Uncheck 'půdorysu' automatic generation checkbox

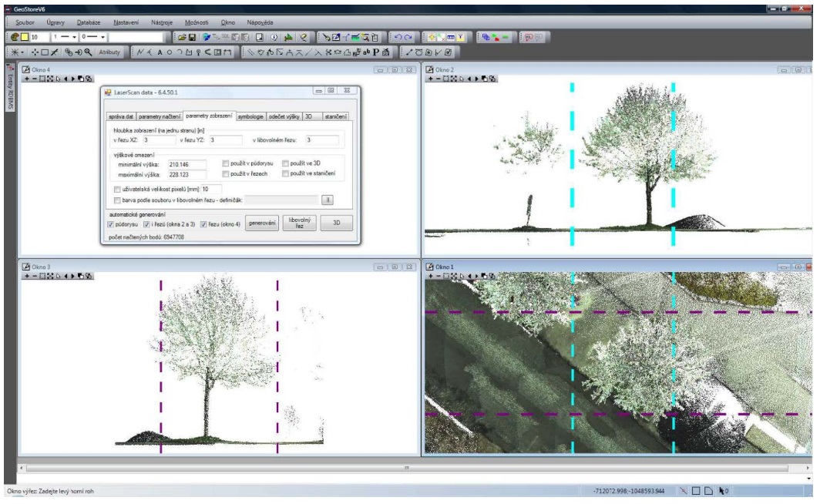click(110, 224)
